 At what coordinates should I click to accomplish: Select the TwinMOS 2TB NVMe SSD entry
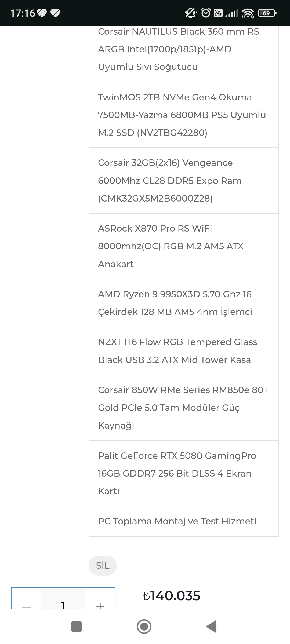(x=182, y=115)
